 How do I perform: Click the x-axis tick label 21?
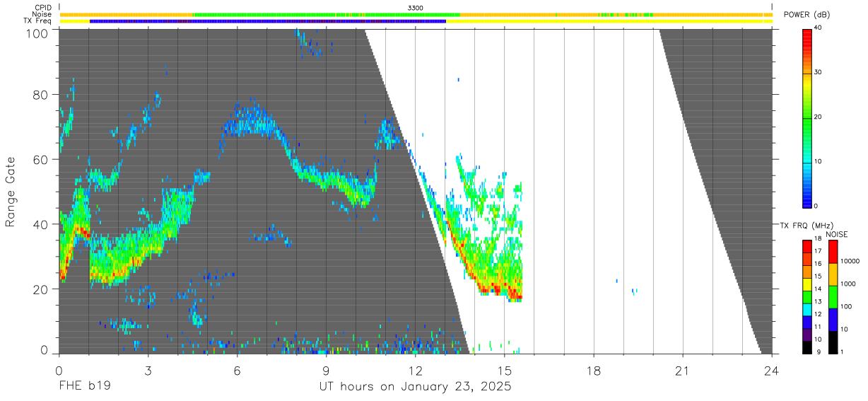683,371
